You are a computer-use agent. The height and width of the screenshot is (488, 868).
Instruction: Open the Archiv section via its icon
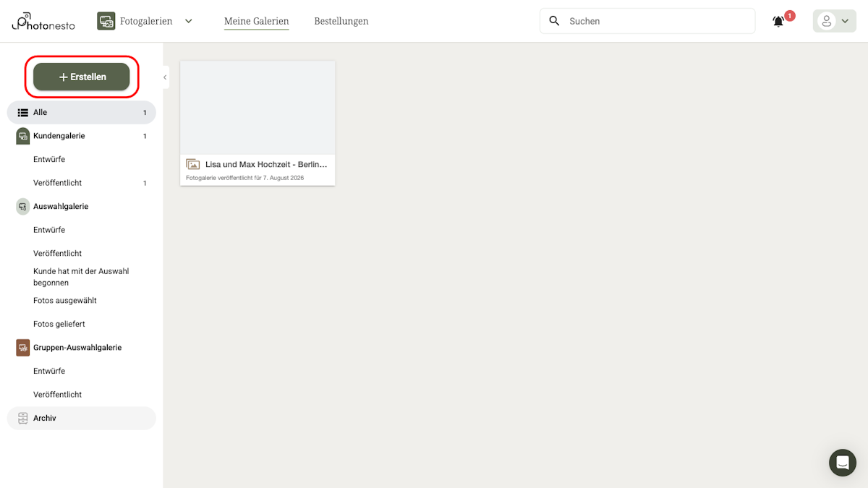pyautogui.click(x=22, y=418)
